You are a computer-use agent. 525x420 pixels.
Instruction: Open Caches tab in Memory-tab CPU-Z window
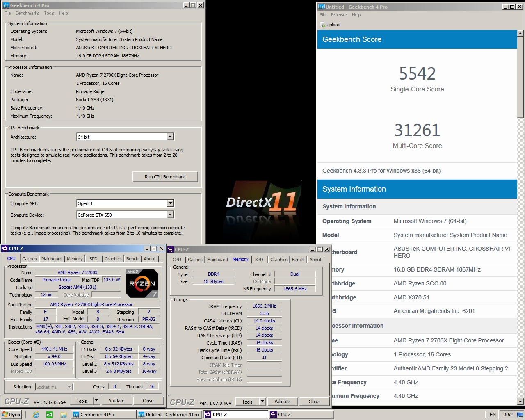click(195, 260)
